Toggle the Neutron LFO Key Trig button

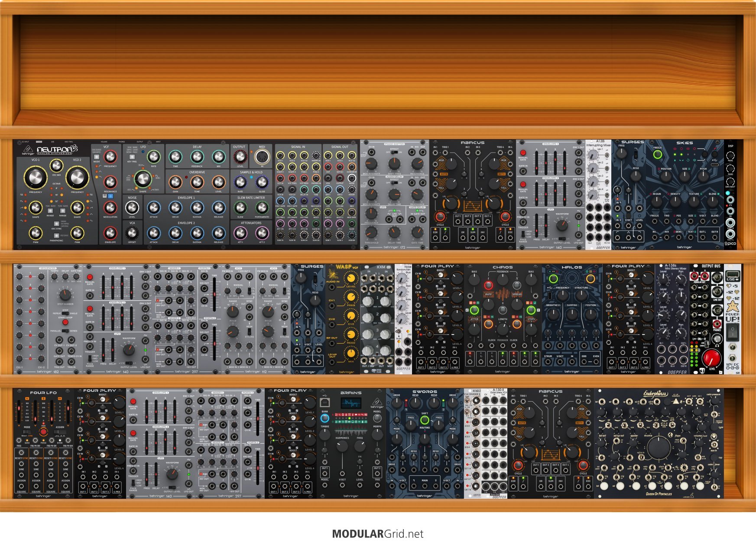(x=132, y=157)
